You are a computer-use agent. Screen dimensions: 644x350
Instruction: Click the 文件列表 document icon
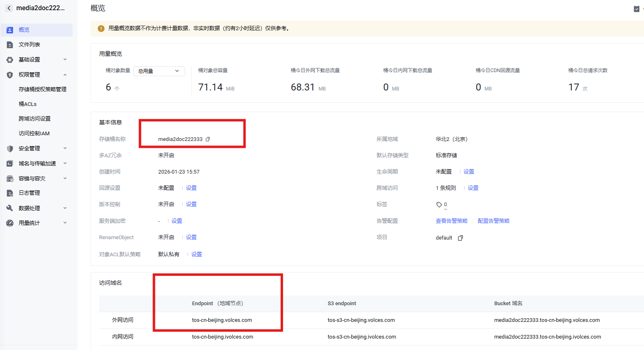tap(10, 45)
